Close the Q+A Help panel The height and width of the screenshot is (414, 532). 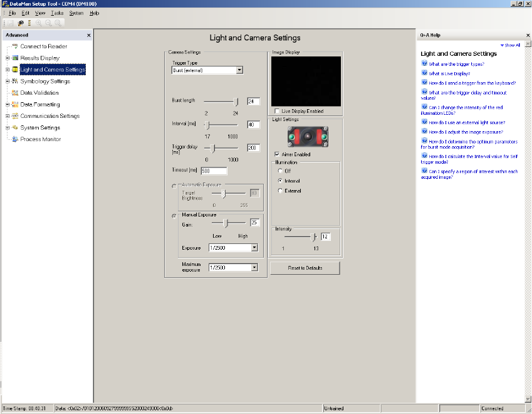pyautogui.click(x=528, y=35)
